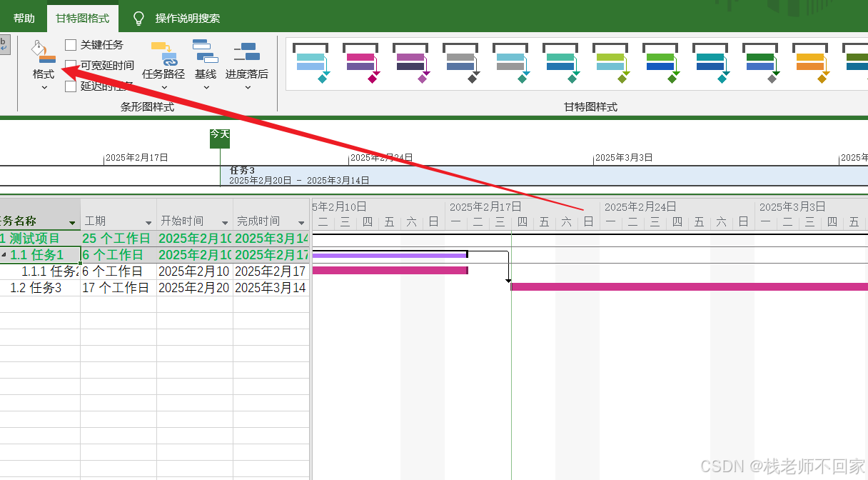Viewport: 868px width, 480px height.
Task: Open the 任务名称 column filter dropdown
Action: click(72, 223)
